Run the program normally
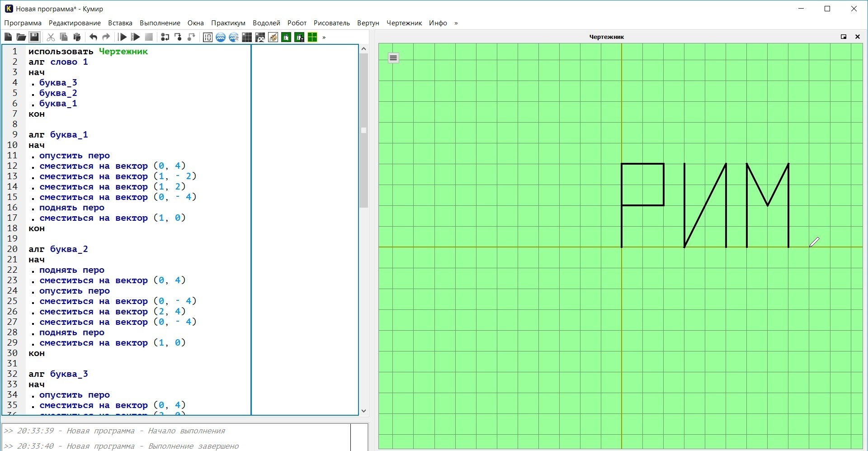Viewport: 868px width, 451px height. (x=123, y=37)
